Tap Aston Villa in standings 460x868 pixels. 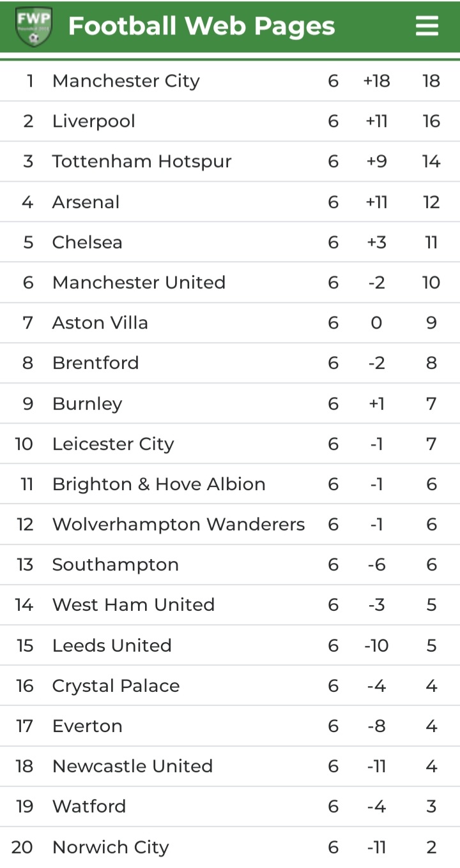(100, 323)
